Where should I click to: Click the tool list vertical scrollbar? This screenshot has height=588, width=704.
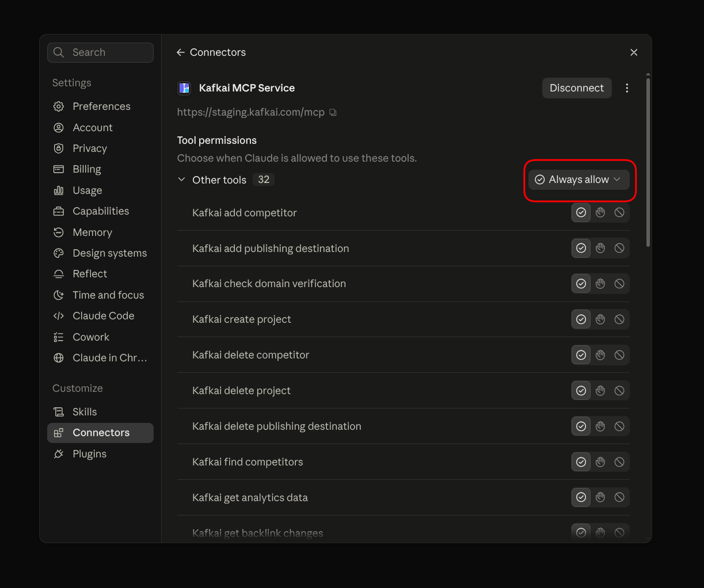(x=648, y=162)
